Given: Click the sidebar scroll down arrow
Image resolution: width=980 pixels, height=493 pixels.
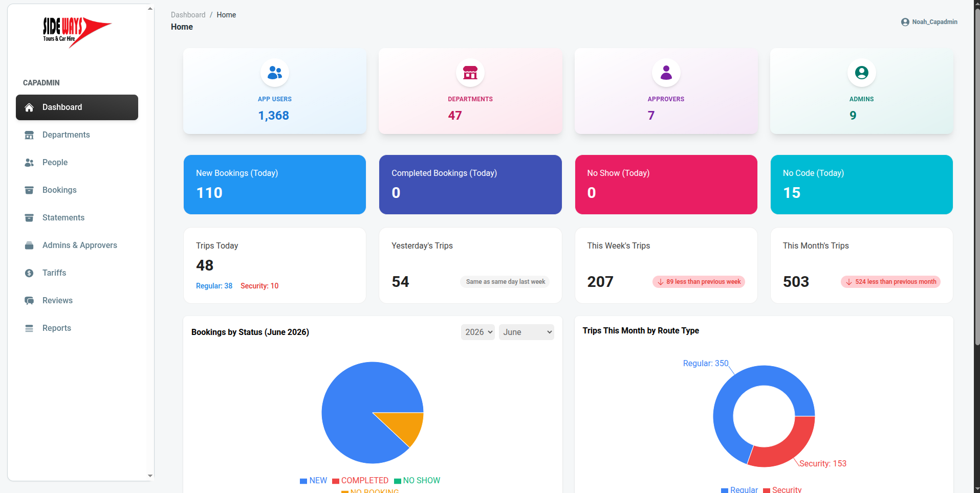Looking at the screenshot, I should 150,476.
